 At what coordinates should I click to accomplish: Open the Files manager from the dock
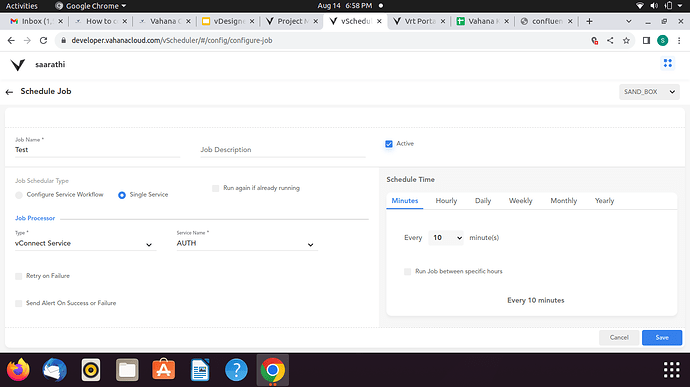coord(127,370)
